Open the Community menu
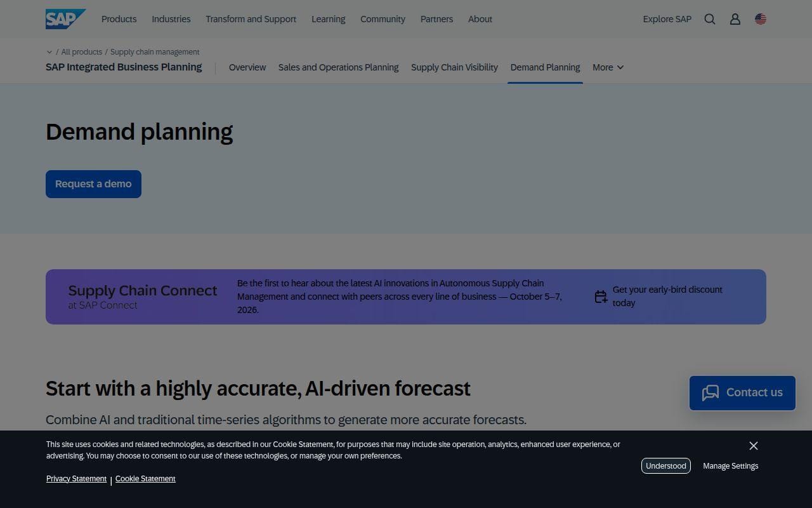The height and width of the screenshot is (508, 812). [x=383, y=19]
